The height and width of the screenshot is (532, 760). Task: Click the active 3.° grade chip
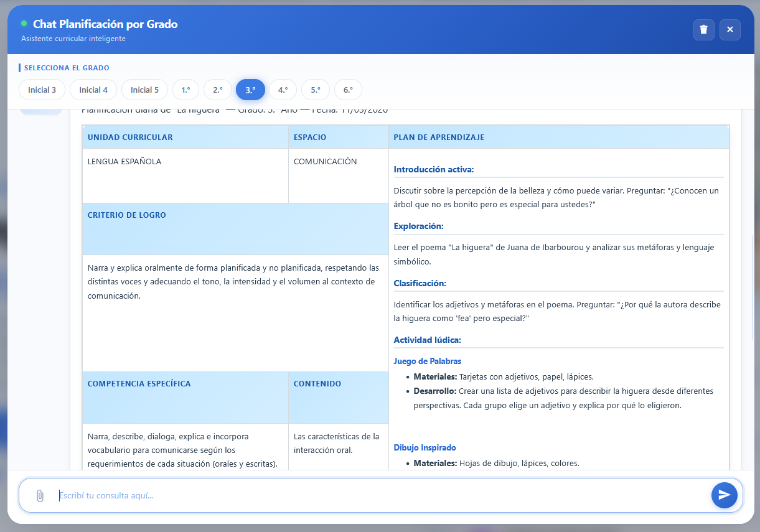pos(250,90)
